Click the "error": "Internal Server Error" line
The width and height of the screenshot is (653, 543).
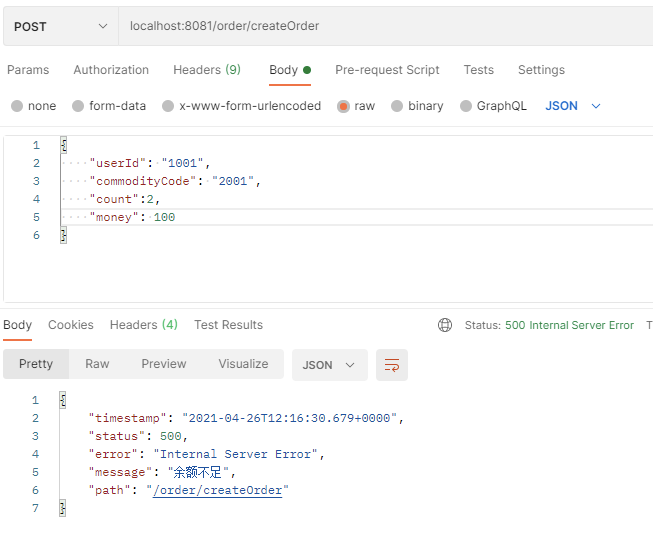tap(207, 454)
